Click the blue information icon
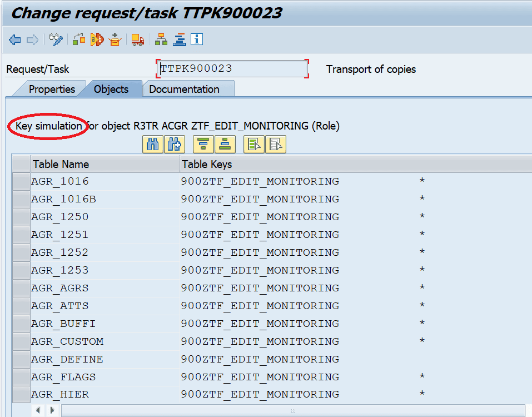 pyautogui.click(x=197, y=39)
